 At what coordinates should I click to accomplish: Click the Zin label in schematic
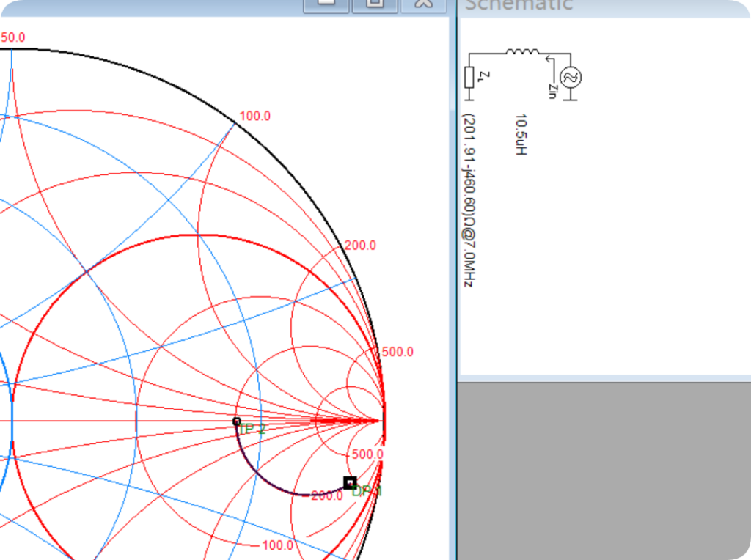point(552,91)
